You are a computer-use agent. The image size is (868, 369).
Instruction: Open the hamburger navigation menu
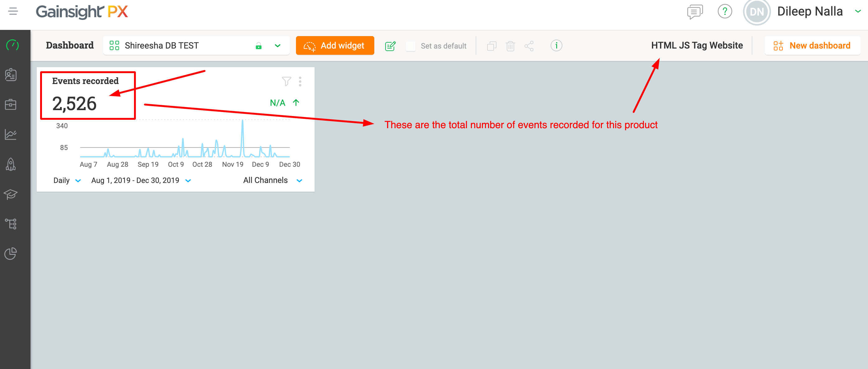(x=13, y=11)
